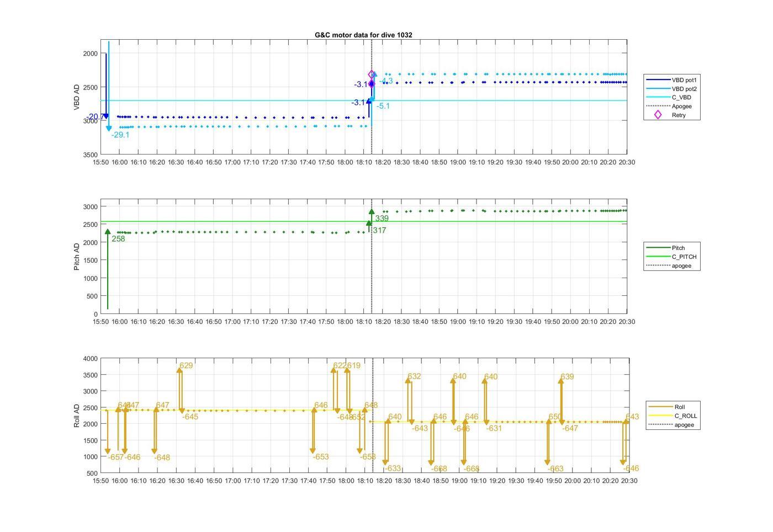Click the "C_VBD" legend entry
This screenshot has width=773, height=532.
tap(669, 98)
